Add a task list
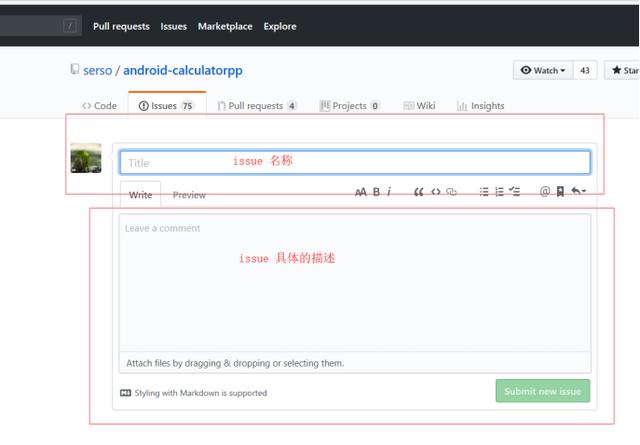Screen dimensions: 640x445 [515, 192]
